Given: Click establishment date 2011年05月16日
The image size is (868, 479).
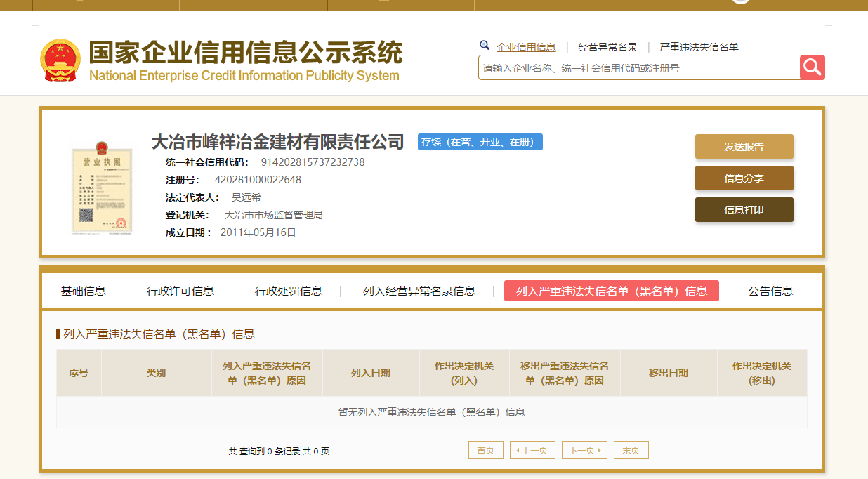Looking at the screenshot, I should (x=258, y=232).
